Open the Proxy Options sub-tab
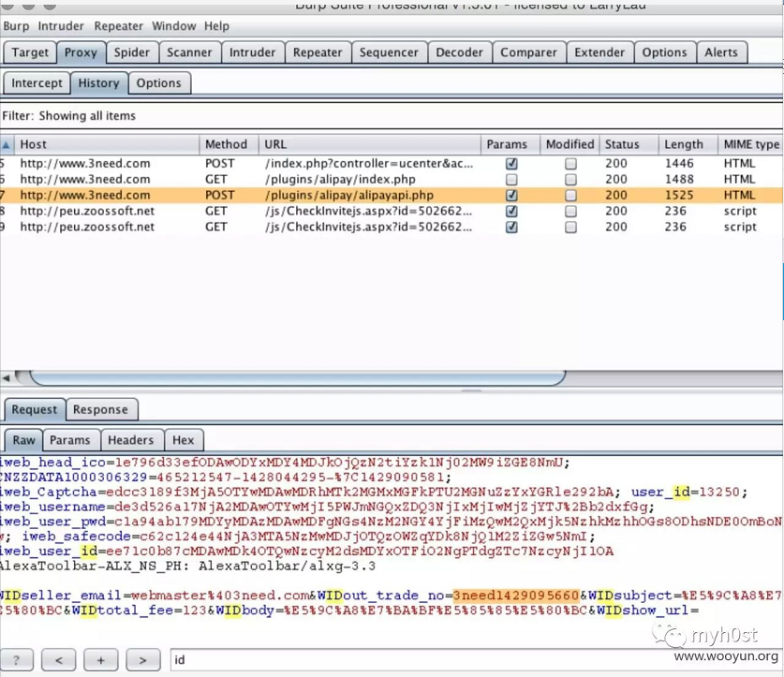 click(159, 83)
